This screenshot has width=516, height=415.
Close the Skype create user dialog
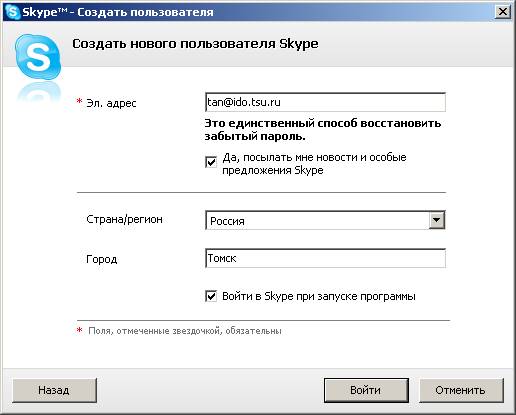502,12
